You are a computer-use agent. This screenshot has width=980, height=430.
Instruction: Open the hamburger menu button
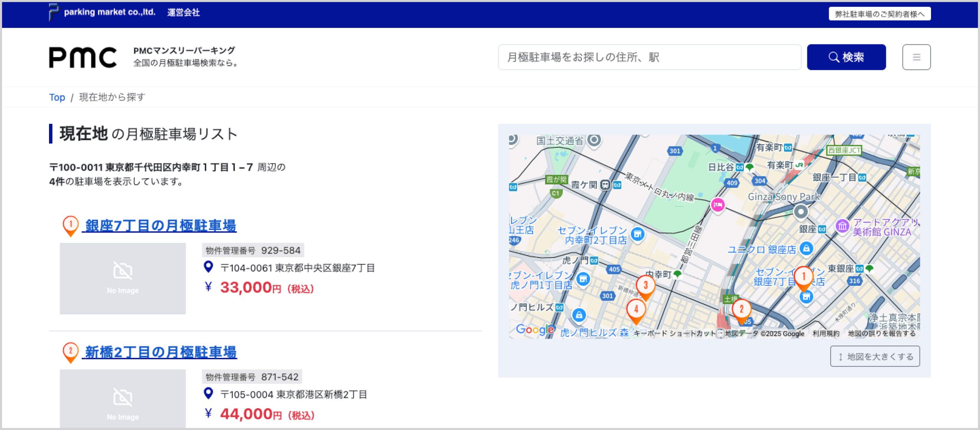pos(916,57)
